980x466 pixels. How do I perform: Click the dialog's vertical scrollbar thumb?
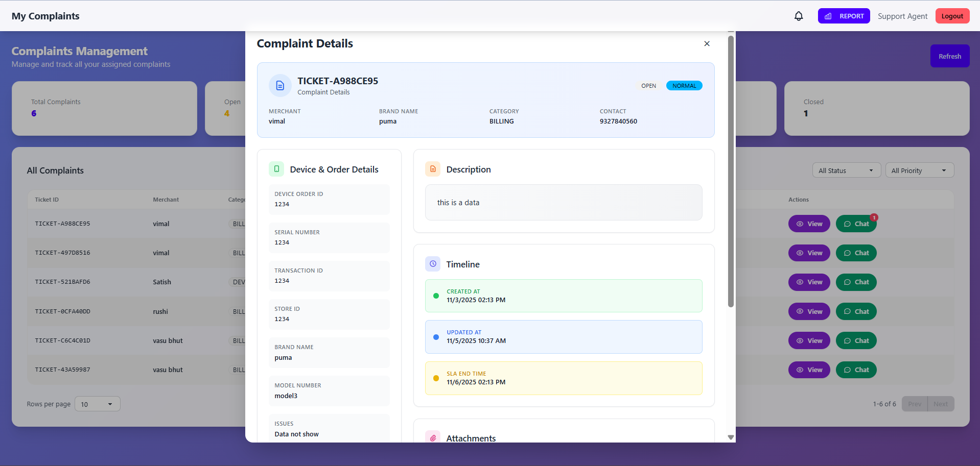coord(731,171)
